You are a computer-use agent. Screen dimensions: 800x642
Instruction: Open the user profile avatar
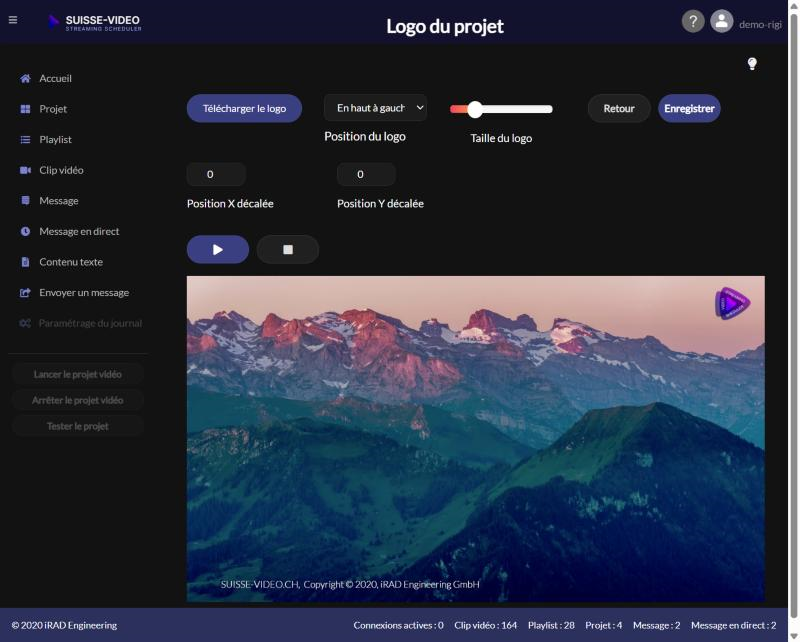pyautogui.click(x=721, y=21)
